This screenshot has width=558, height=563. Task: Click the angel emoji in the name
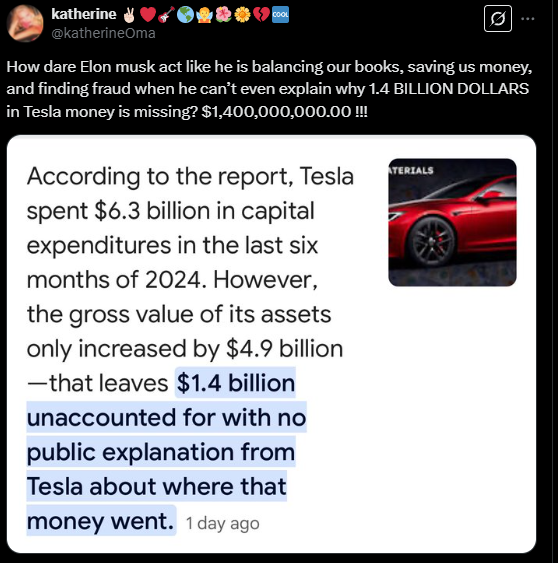pyautogui.click(x=204, y=15)
